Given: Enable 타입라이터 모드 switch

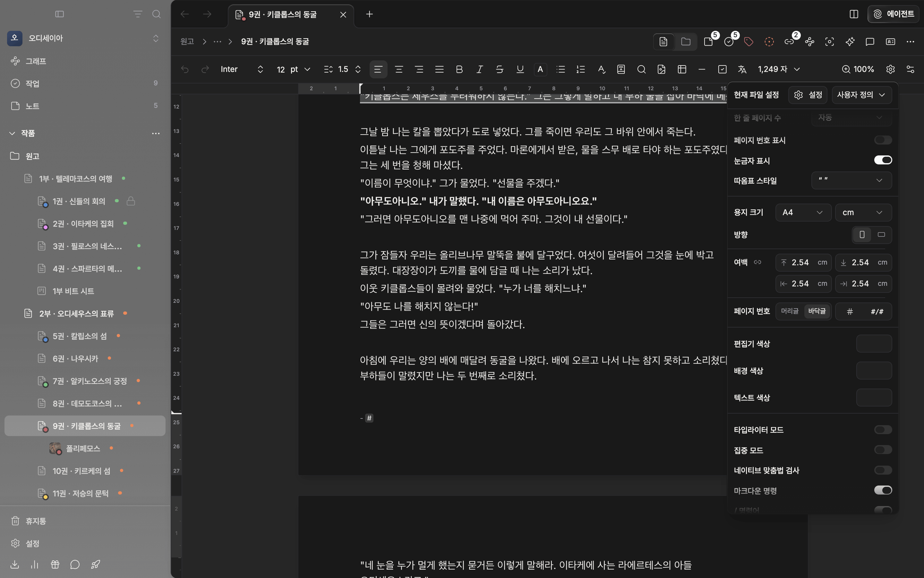Looking at the screenshot, I should tap(883, 430).
